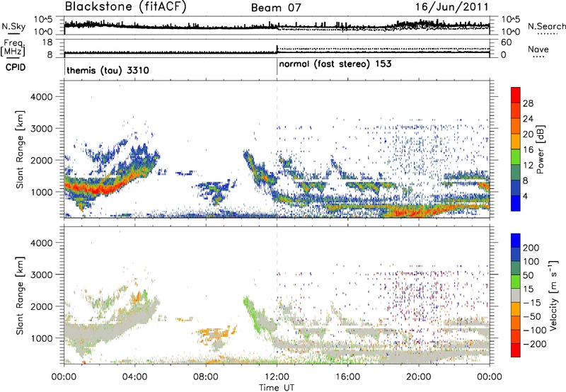Viewport: 566px width, 392px height.
Task: Click the '04:00' time axis label
Action: point(135,377)
